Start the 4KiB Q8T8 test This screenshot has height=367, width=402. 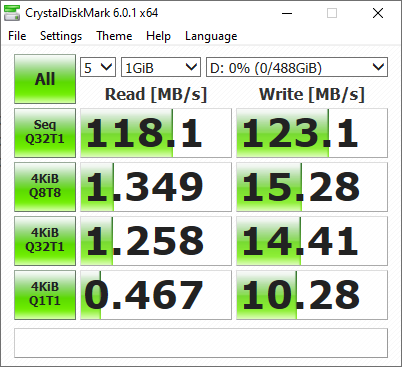pyautogui.click(x=45, y=187)
